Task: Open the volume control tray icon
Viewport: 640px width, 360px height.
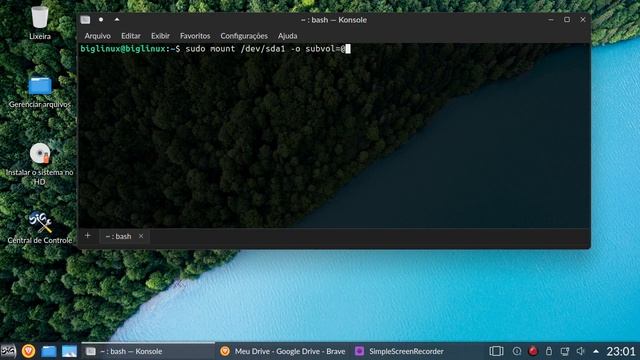Action: pyautogui.click(x=580, y=351)
